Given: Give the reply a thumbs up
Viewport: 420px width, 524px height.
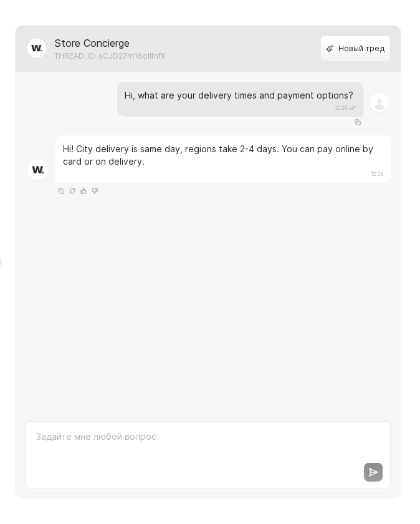Looking at the screenshot, I should (84, 191).
